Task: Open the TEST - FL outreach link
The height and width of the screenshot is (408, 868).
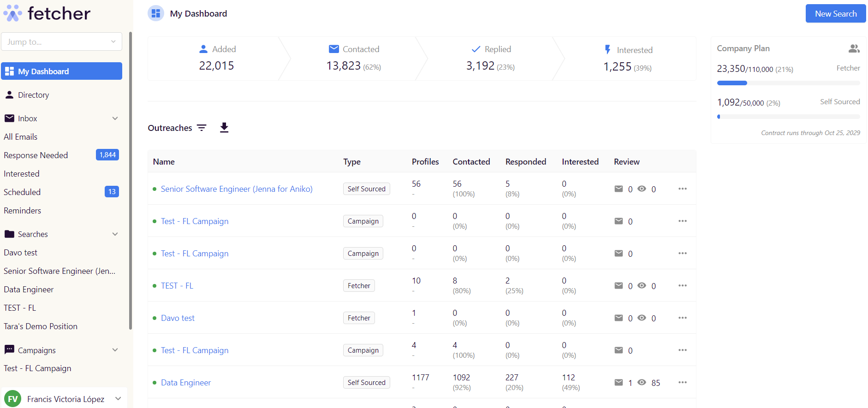Action: [x=177, y=285]
